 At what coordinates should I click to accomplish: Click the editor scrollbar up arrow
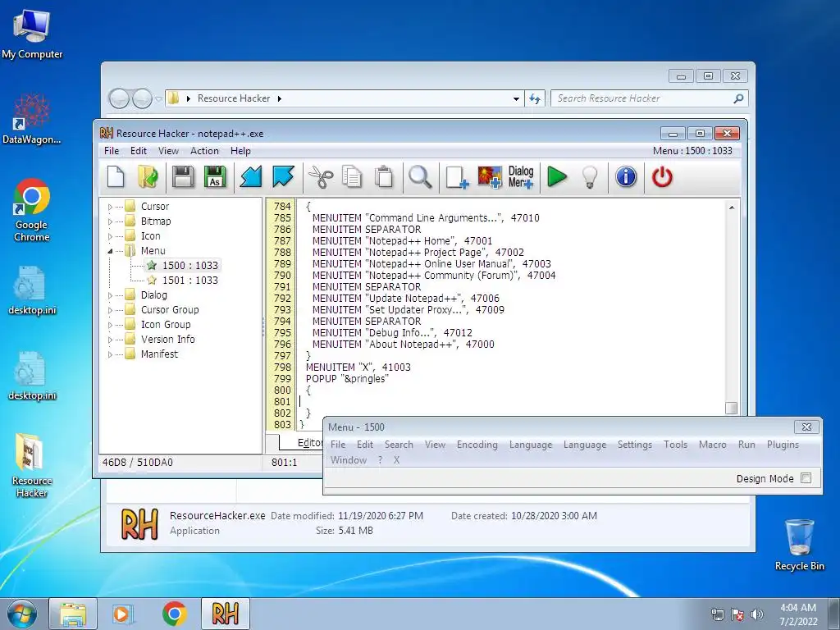[731, 208]
